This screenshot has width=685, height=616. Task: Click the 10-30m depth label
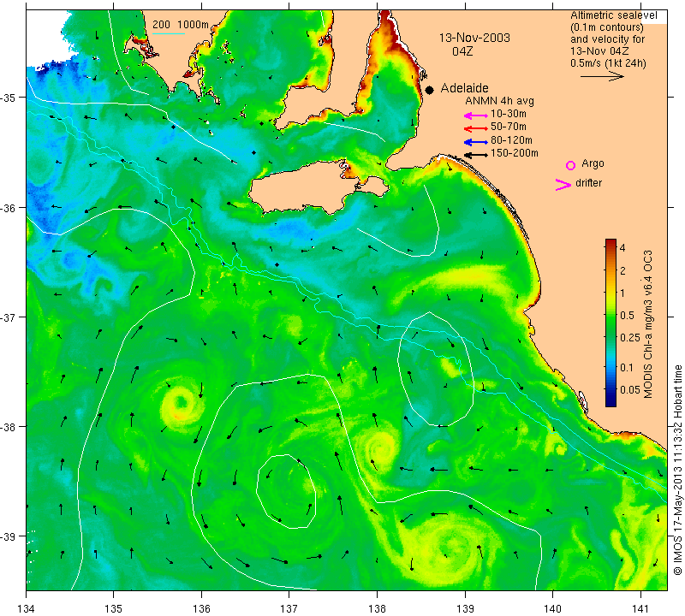(x=509, y=114)
